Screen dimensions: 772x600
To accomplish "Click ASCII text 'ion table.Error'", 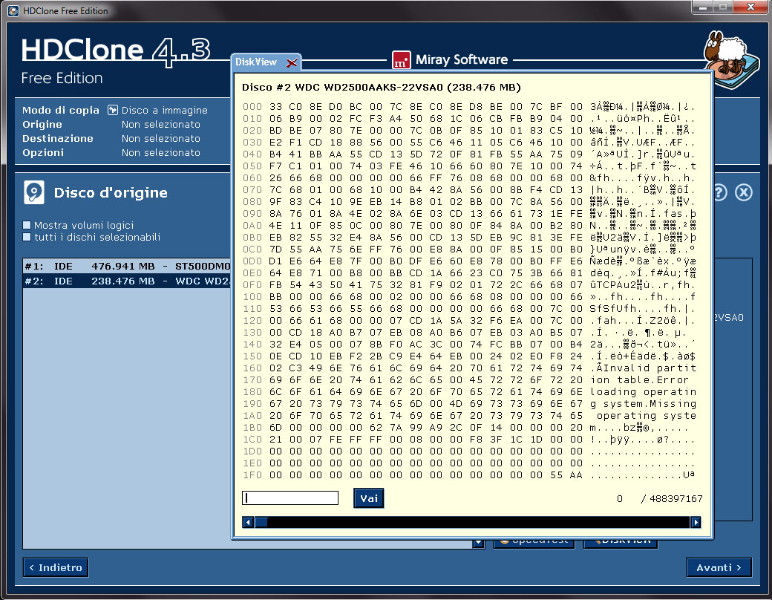I will (x=640, y=380).
